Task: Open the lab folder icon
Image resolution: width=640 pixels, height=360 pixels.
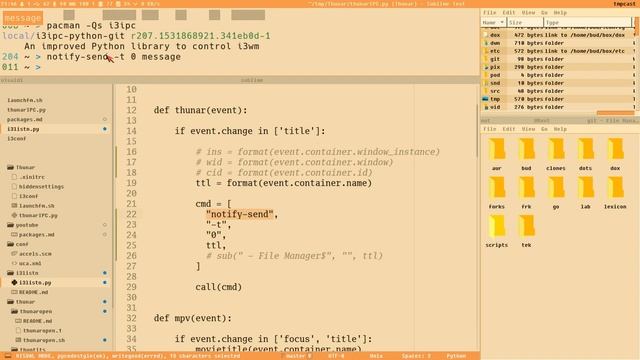Action: click(x=586, y=187)
